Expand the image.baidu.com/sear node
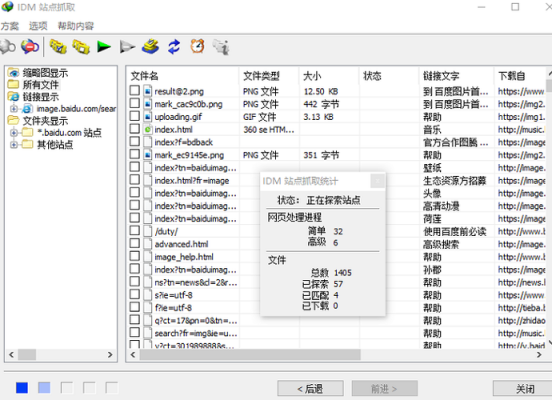The image size is (552, 400). point(14,109)
